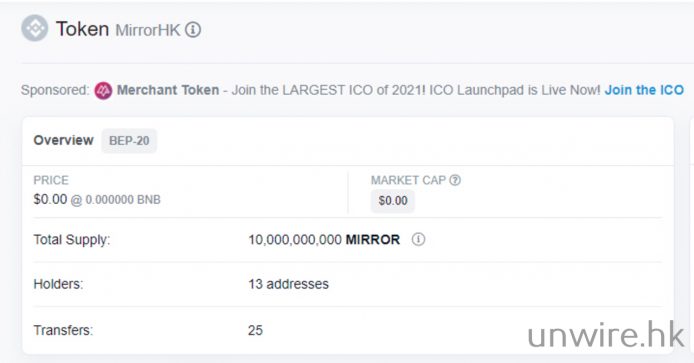Click the bold MIRROR symbol text
Screen dimensions: 694x363
[373, 239]
